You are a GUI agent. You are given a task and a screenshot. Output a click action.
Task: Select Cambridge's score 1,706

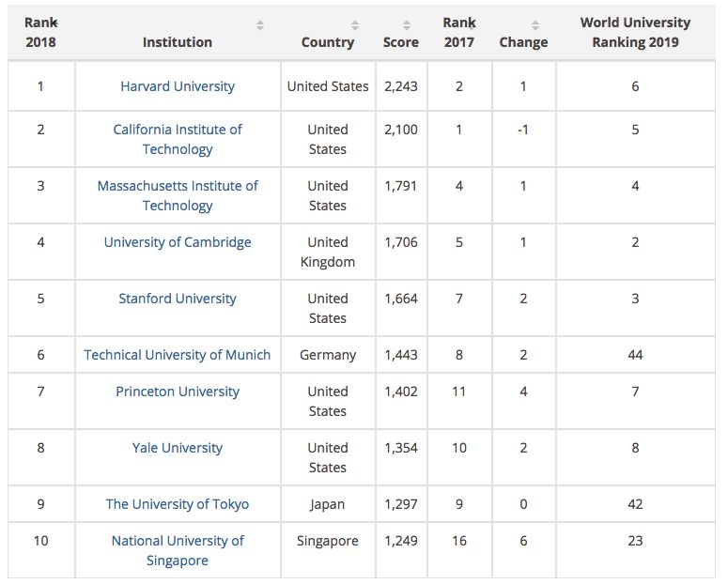(x=401, y=242)
